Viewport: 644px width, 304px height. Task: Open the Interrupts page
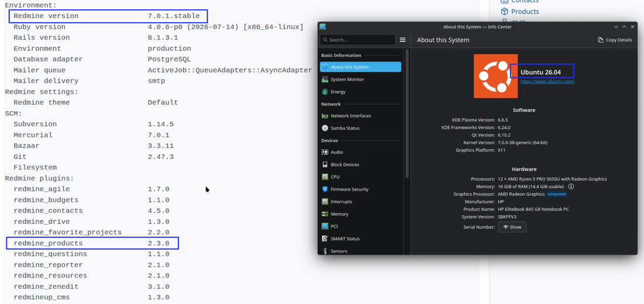pos(360,202)
